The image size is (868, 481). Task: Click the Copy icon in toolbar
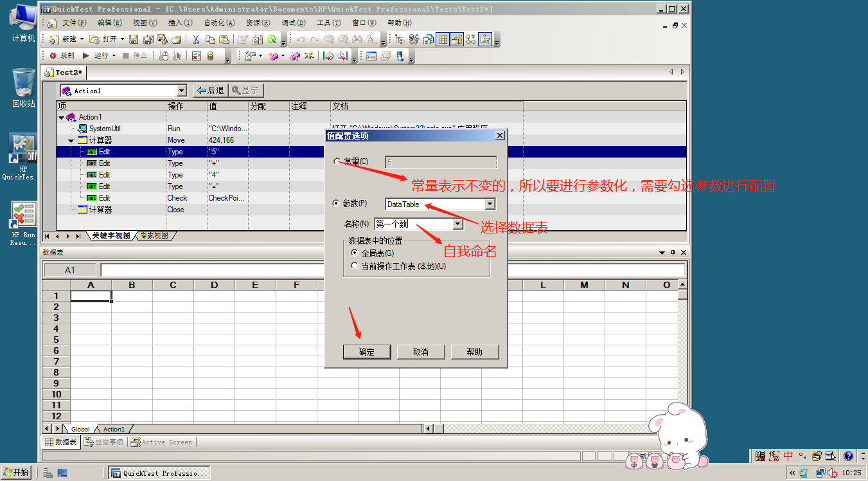[x=210, y=39]
